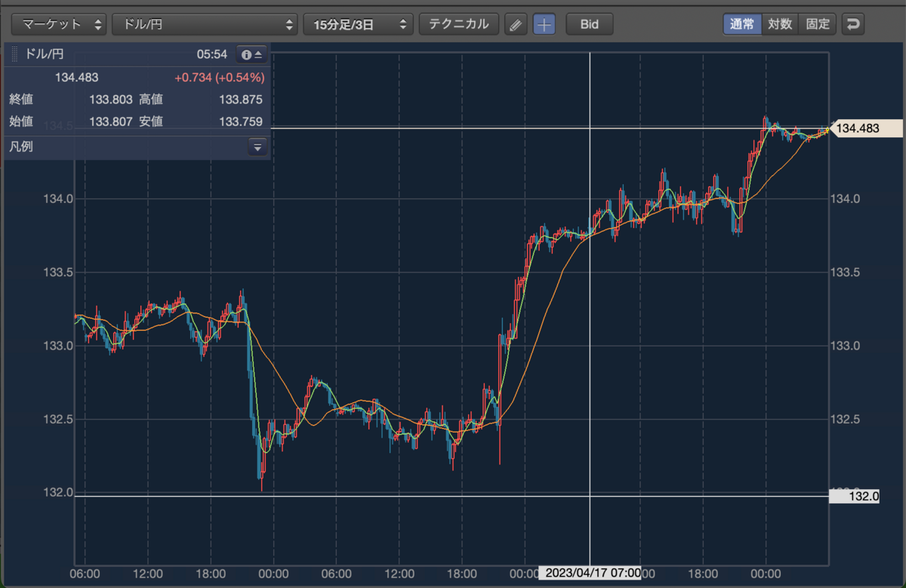Select 対数 logarithmic scale mode
This screenshot has height=588, width=906.
click(780, 24)
